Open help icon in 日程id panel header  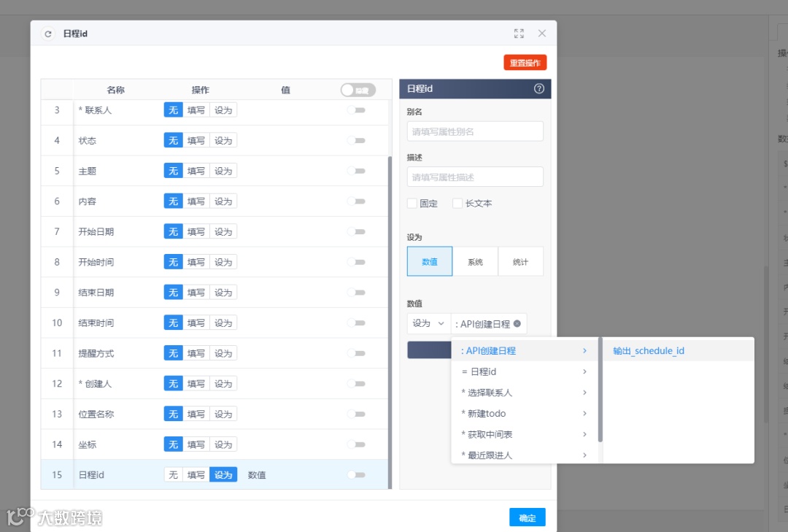[538, 88]
